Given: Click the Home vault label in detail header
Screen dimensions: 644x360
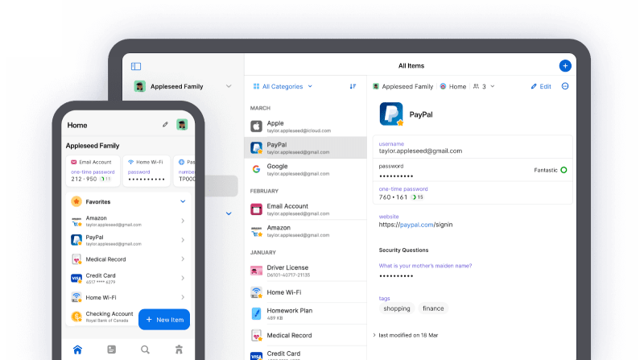Looking at the screenshot, I should (453, 86).
